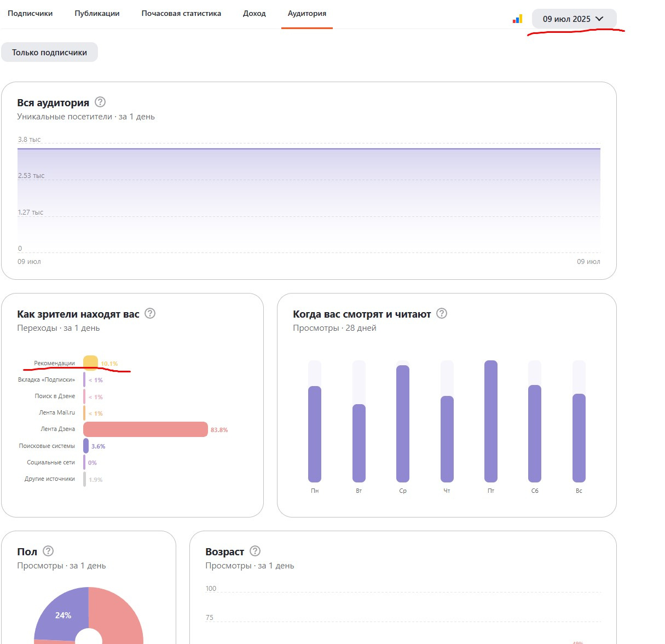This screenshot has width=665, height=644.
Task: Click the question mark beside Пол
Action: coord(48,551)
